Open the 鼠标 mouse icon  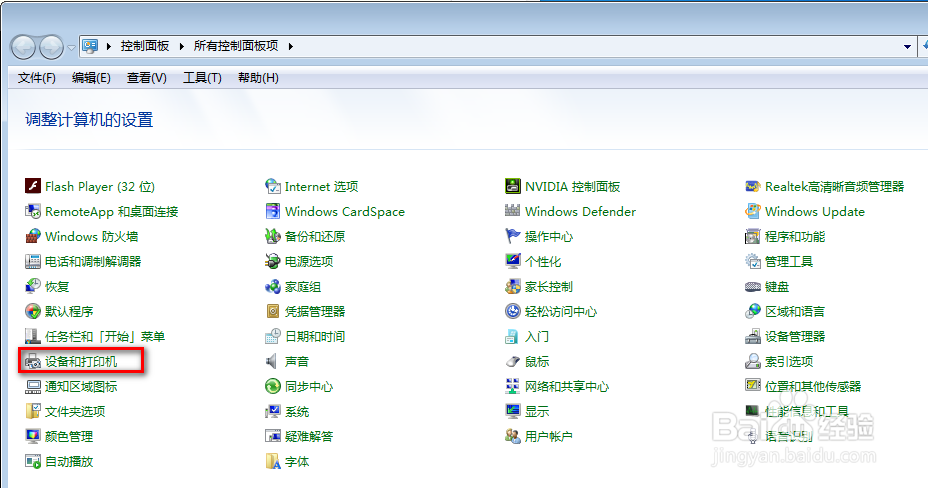[x=513, y=361]
